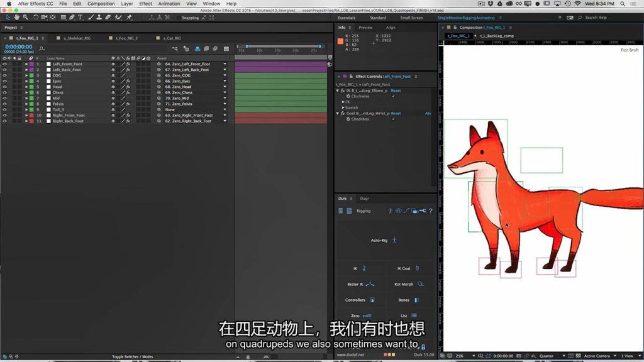Image resolution: width=644 pixels, height=362 pixels.
Task: Select the Roto Brush tool
Action: click(118, 17)
